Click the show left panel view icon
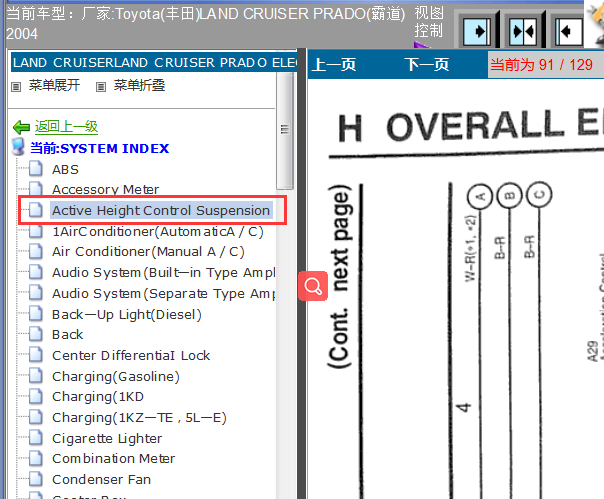The width and height of the screenshot is (604, 499). [568, 31]
